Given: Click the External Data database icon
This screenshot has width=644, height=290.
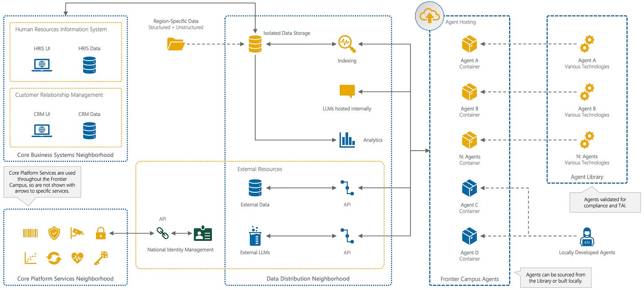Looking at the screenshot, I should click(x=255, y=188).
